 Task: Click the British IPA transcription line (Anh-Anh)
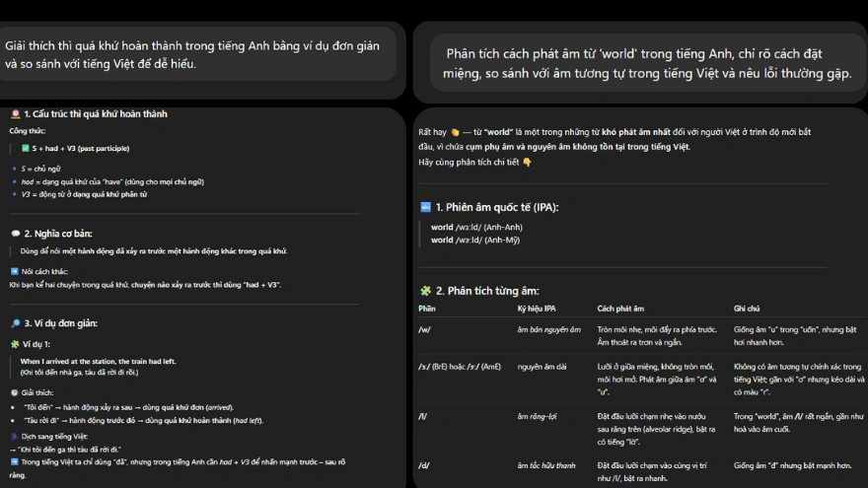(x=476, y=227)
